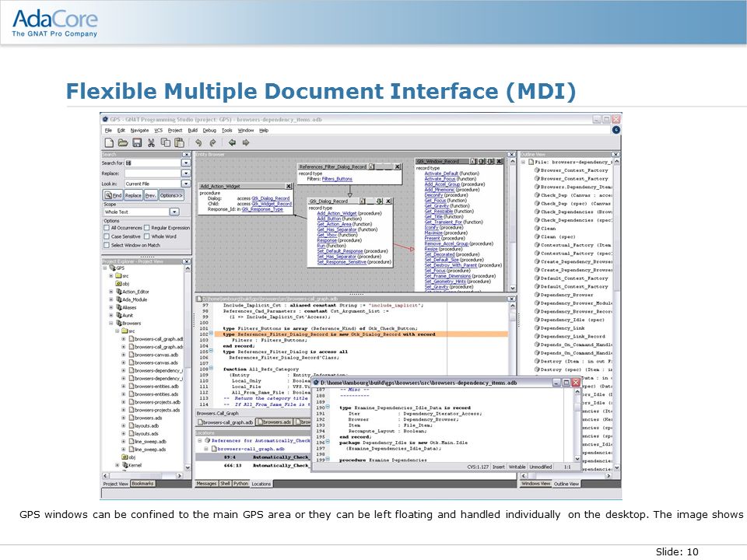Click the Find button in Search panel
The height and width of the screenshot is (560, 747).
tap(114, 195)
